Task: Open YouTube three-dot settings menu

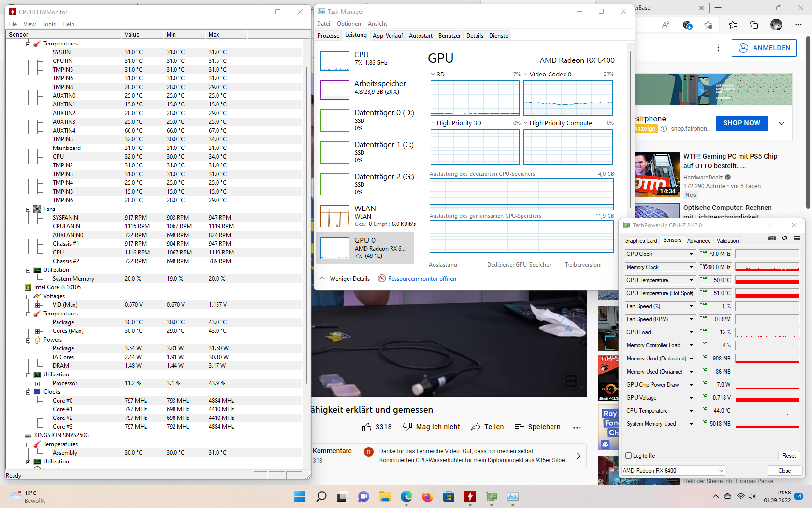Action: [x=718, y=48]
